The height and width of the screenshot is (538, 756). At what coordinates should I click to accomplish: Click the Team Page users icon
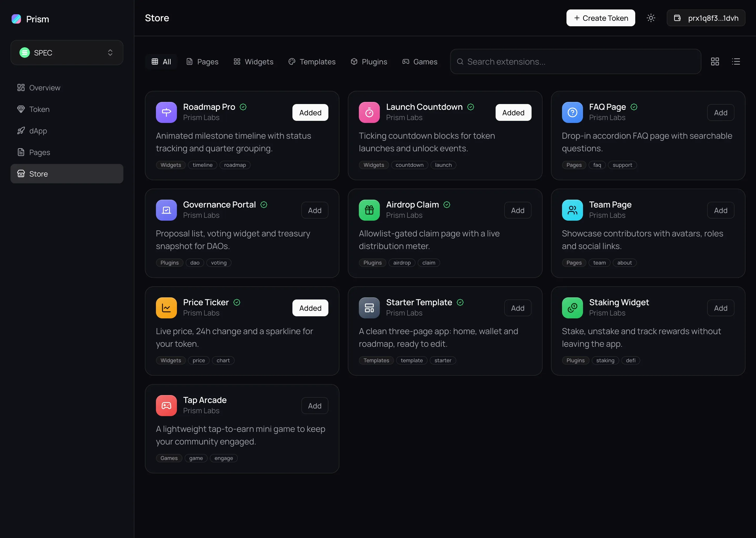[572, 210]
